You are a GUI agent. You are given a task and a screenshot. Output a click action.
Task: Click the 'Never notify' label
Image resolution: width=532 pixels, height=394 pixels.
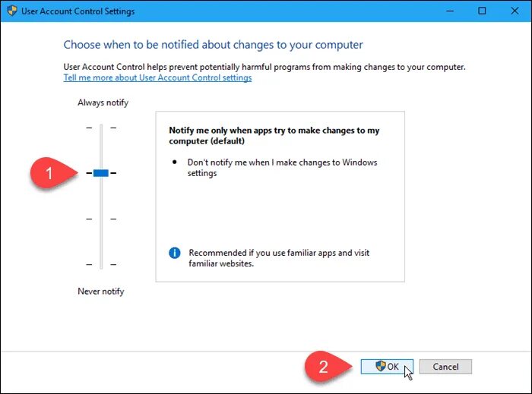101,292
